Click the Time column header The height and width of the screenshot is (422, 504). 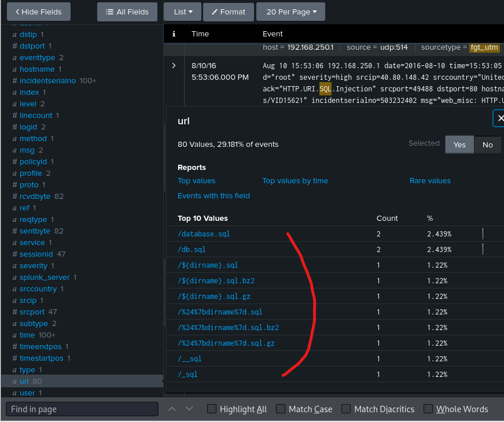[200, 34]
